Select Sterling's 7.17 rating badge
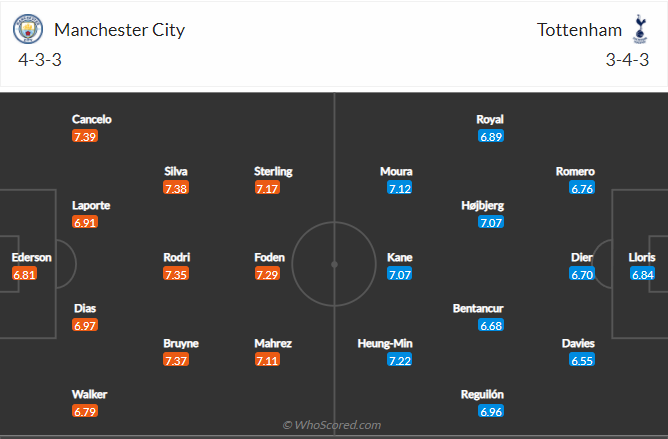668x439 pixels. click(267, 188)
